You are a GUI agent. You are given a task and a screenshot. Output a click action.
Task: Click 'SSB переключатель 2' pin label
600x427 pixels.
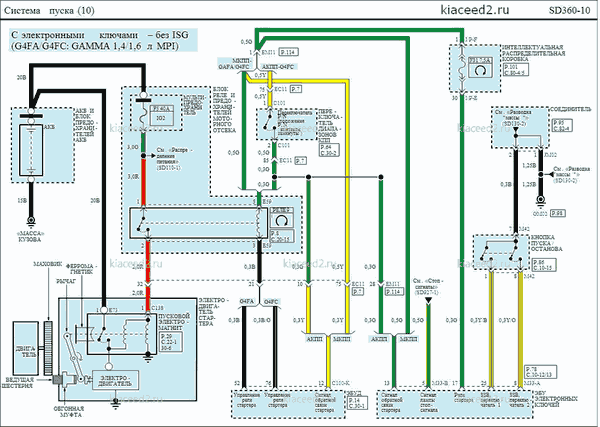point(519,400)
